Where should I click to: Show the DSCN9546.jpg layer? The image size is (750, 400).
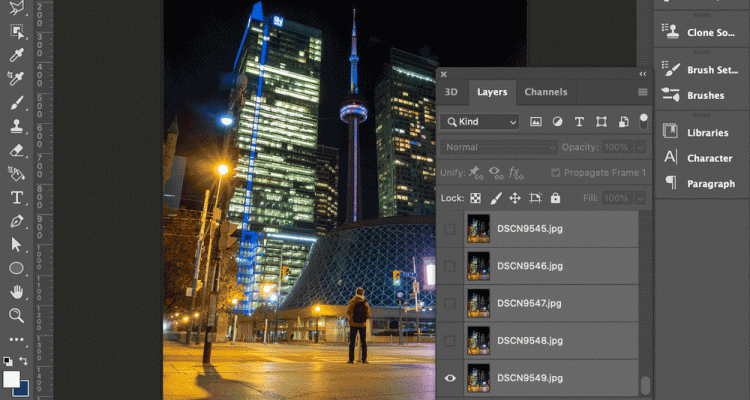pos(450,266)
